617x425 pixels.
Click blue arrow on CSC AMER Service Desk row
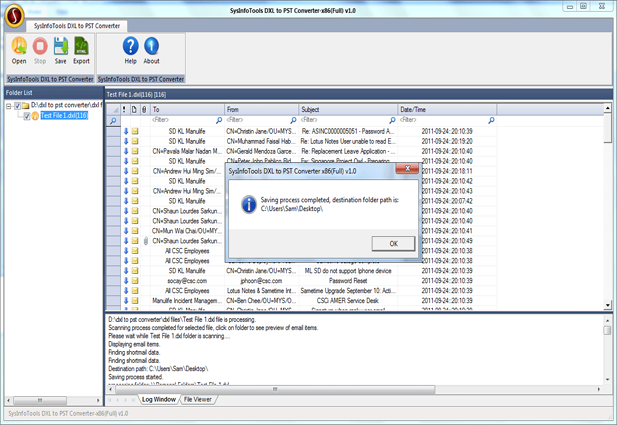tap(126, 301)
